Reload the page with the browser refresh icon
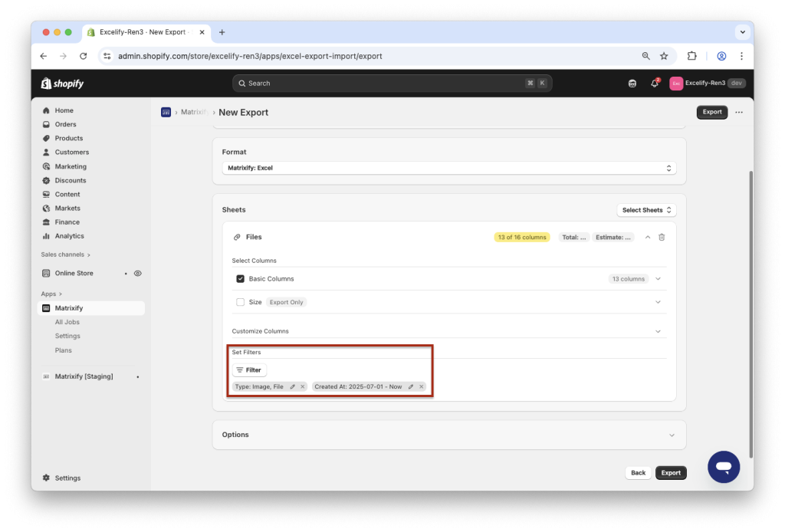Image resolution: width=785 pixels, height=532 pixels. point(83,55)
